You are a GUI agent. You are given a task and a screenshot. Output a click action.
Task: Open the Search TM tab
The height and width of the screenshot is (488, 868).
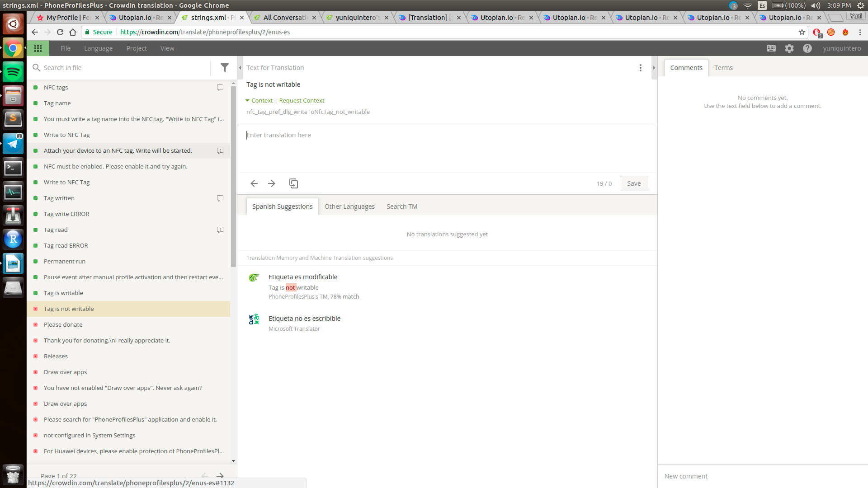point(402,206)
